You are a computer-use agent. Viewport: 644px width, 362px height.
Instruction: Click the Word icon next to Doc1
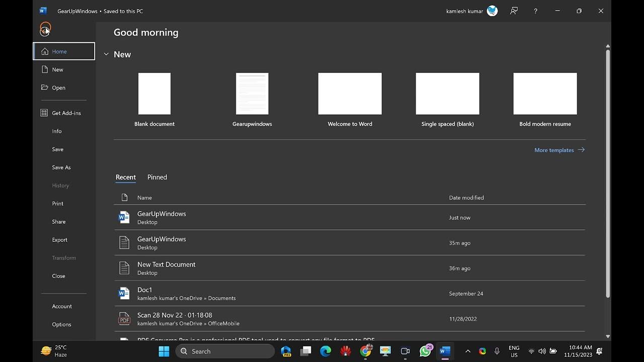[124, 294]
